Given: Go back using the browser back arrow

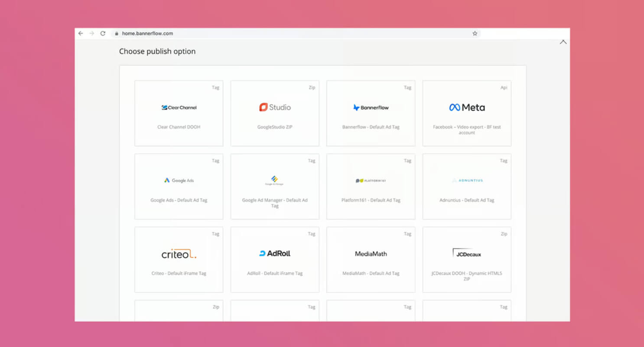Looking at the screenshot, I should tap(81, 33).
